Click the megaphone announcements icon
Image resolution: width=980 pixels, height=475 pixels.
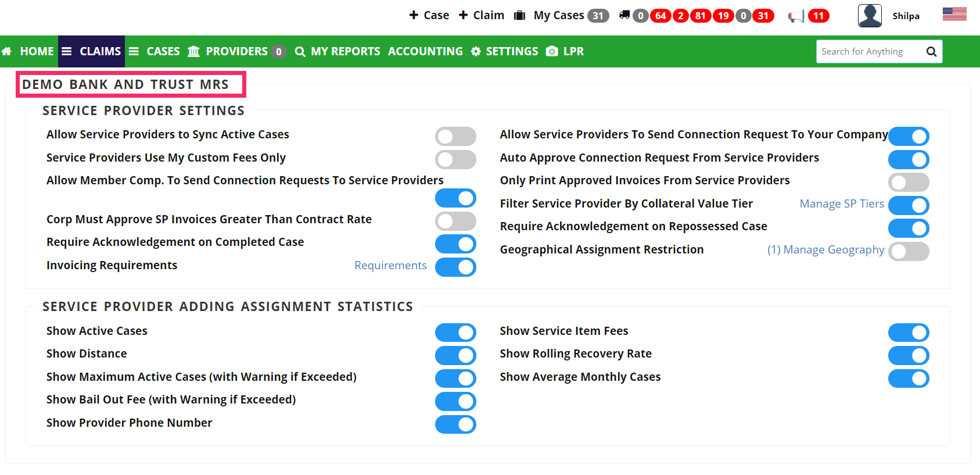pyautogui.click(x=796, y=16)
